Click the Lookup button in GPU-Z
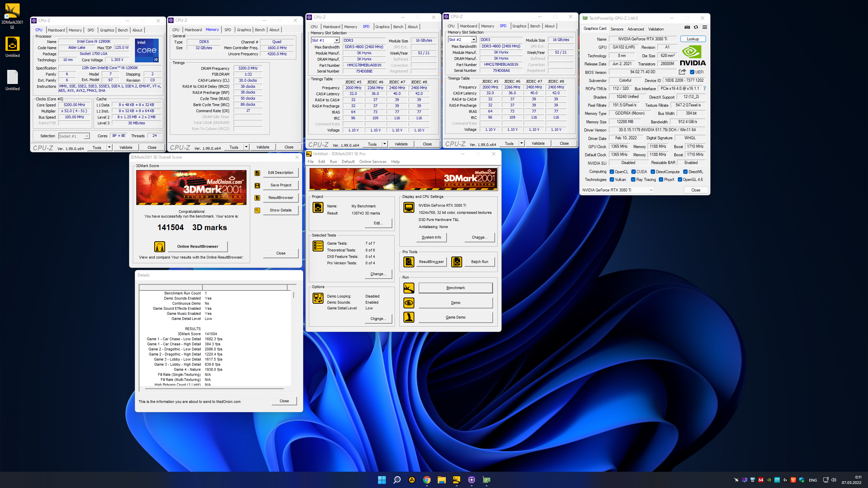868x488 pixels. point(693,39)
